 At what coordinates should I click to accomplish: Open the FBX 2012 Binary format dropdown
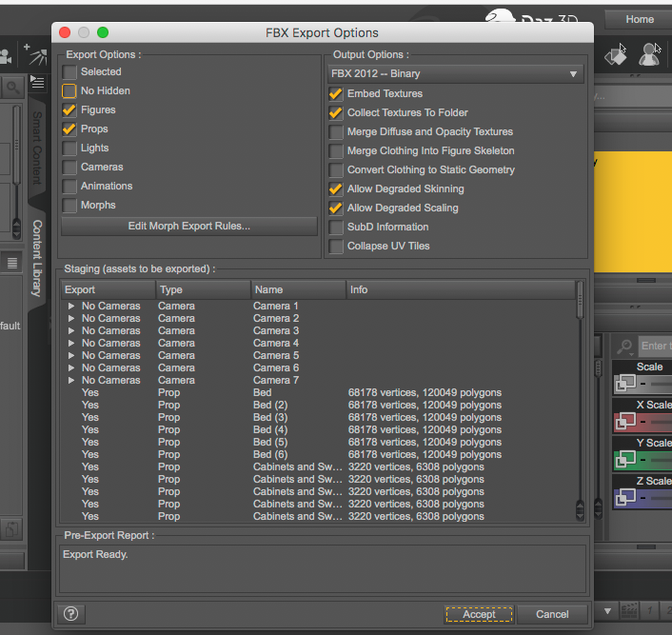click(454, 73)
